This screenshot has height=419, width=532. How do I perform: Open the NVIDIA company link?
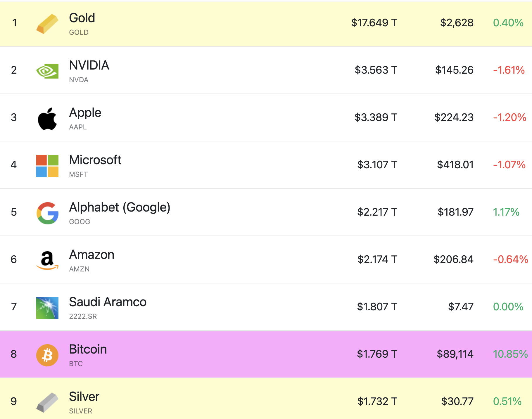tap(89, 65)
